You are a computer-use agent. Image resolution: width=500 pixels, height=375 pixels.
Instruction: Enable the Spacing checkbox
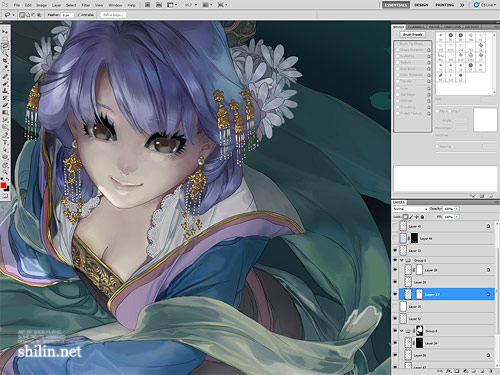pyautogui.click(x=437, y=146)
